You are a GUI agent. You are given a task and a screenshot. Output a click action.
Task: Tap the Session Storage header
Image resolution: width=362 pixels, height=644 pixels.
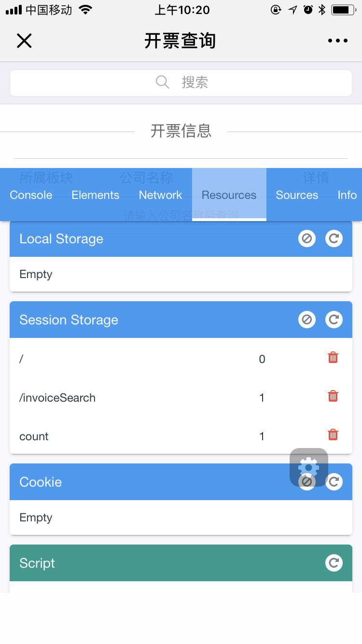pyautogui.click(x=145, y=320)
